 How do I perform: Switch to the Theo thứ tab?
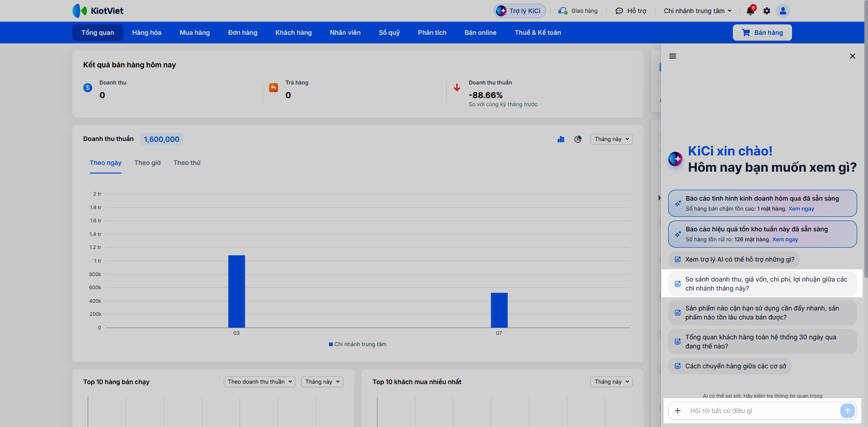point(187,163)
